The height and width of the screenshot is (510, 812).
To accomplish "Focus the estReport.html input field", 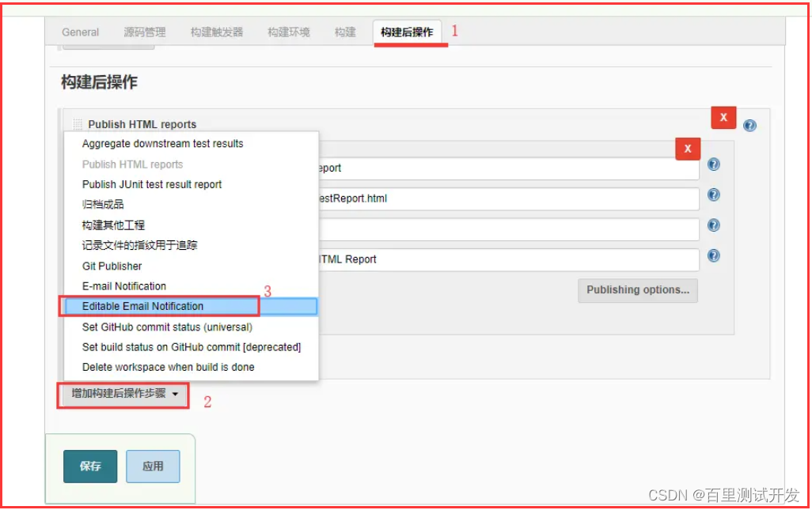I will pos(509,199).
